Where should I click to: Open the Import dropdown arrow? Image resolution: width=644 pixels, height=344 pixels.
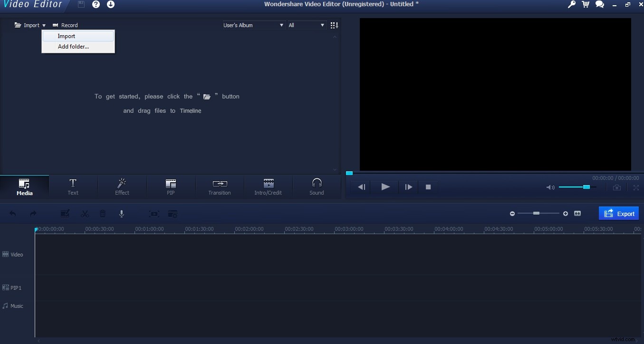(x=44, y=25)
